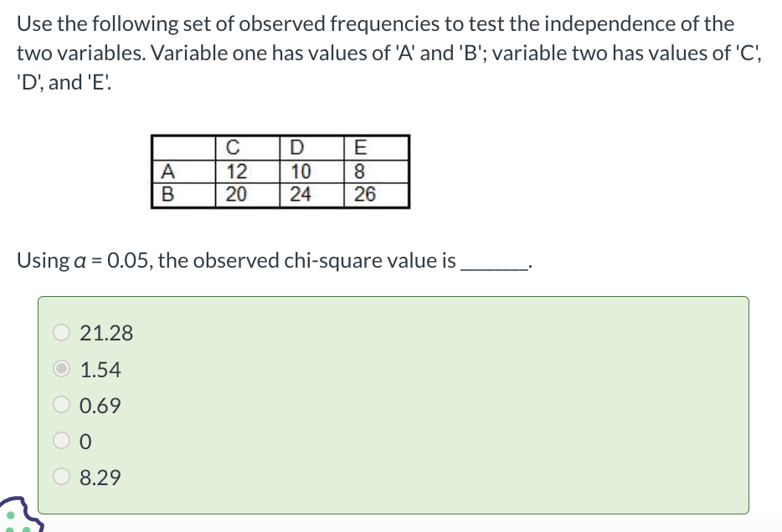
Task: Click the currently selected 1.54 radio button
Action: click(60, 368)
